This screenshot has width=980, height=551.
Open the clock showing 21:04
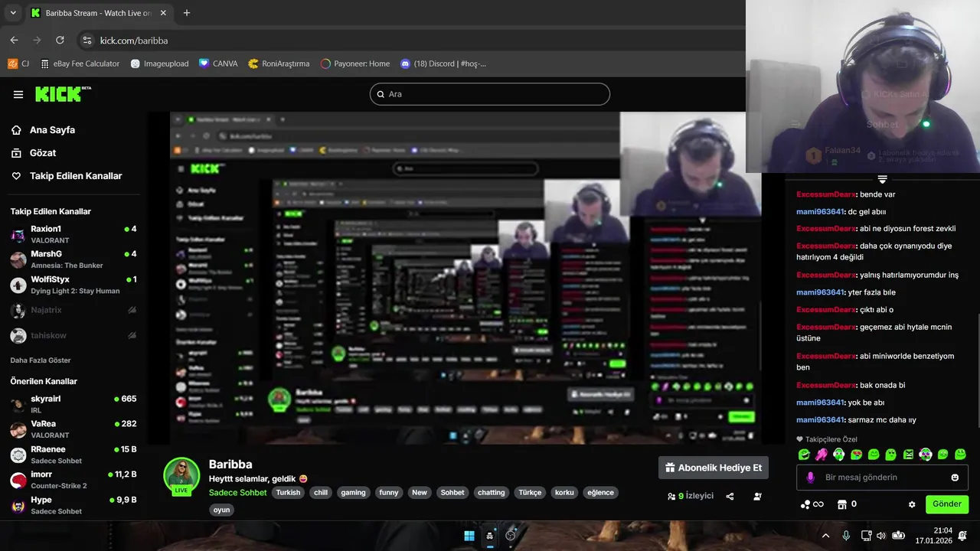(x=933, y=536)
